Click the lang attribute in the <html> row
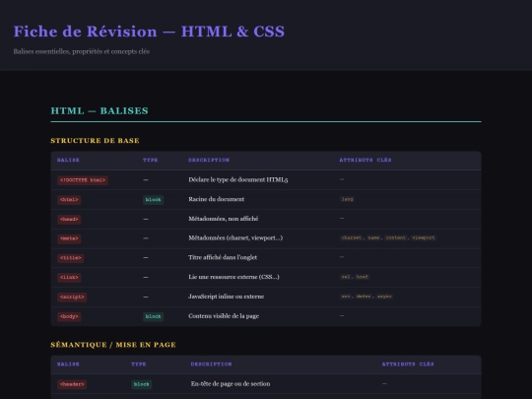 point(347,199)
